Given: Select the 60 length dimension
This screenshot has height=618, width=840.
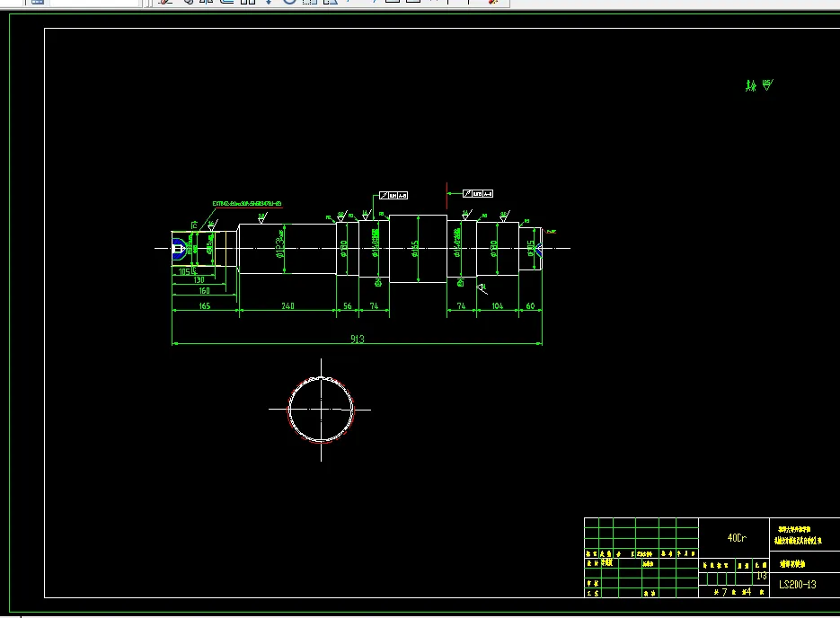Looking at the screenshot, I should [x=530, y=305].
